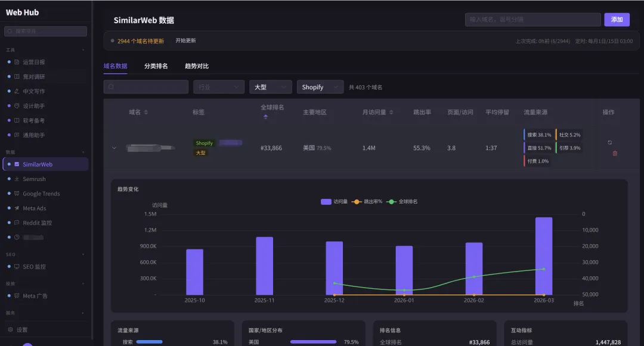Click search icon in domain filter box

(x=111, y=87)
